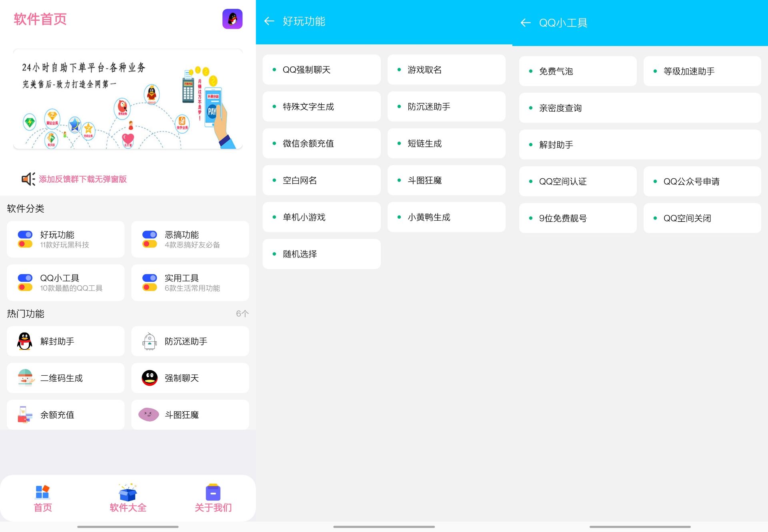Screen dimensions: 768x532
Task: Tap the 强制聊天 black penguin icon
Action: pyautogui.click(x=149, y=378)
